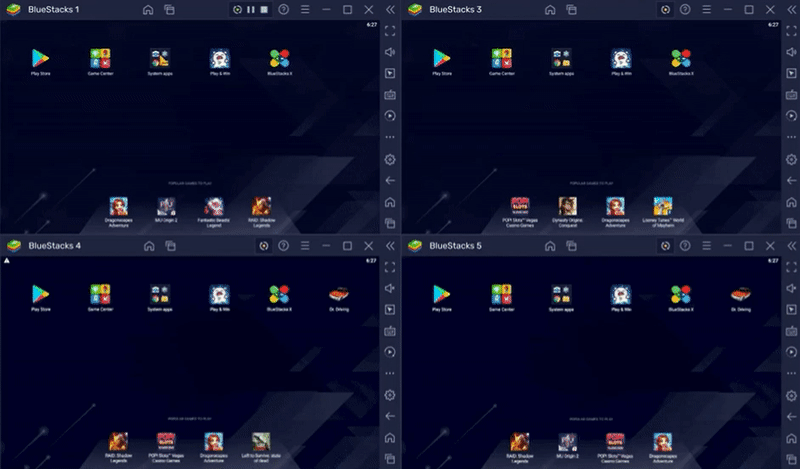Open game controls keyboard icon in BlueStacks 1
The image size is (800, 469).
pyautogui.click(x=390, y=95)
